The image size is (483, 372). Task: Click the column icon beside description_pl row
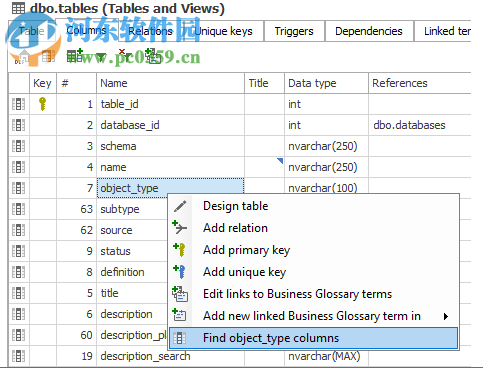click(x=18, y=335)
